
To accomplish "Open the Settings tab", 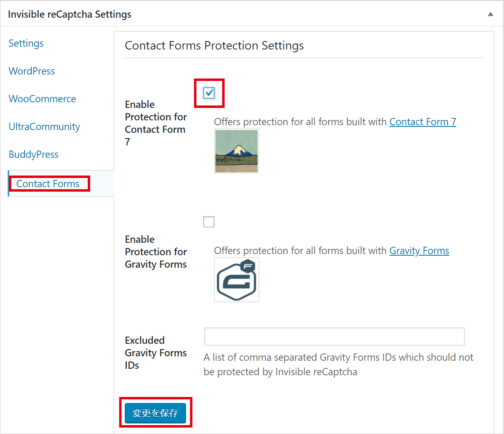I will [x=26, y=43].
